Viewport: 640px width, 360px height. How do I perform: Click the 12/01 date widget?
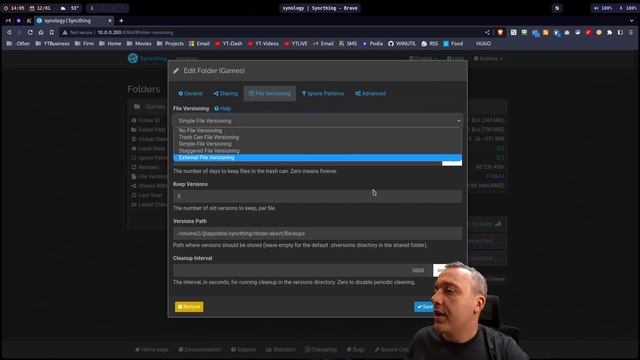pos(40,8)
